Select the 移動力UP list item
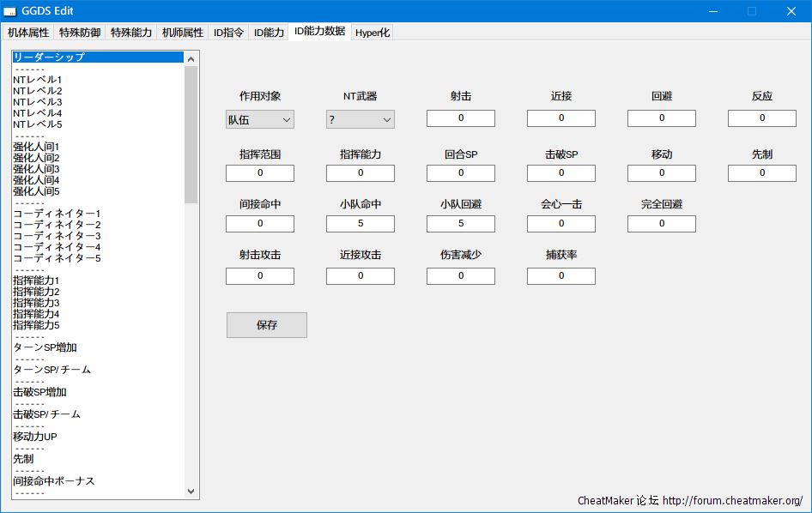 35,437
